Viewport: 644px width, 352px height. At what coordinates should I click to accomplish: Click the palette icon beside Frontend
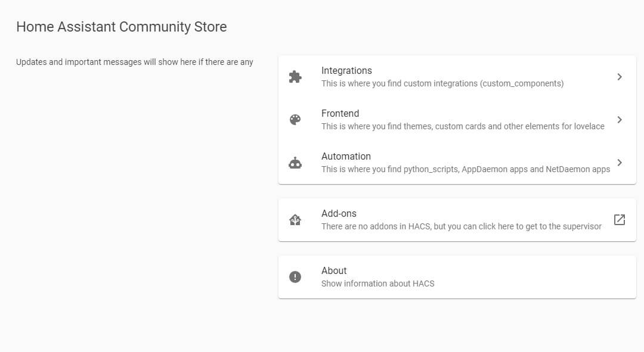coord(295,120)
